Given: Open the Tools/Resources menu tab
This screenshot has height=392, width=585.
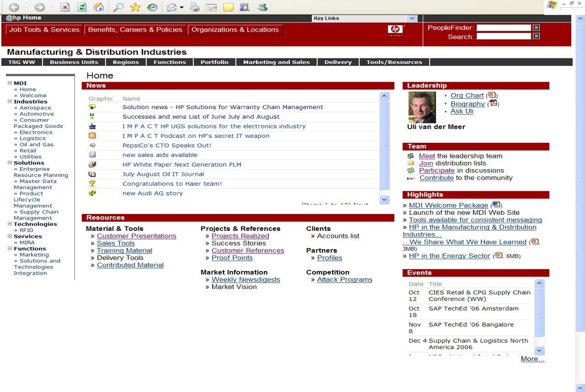Looking at the screenshot, I should pyautogui.click(x=394, y=62).
